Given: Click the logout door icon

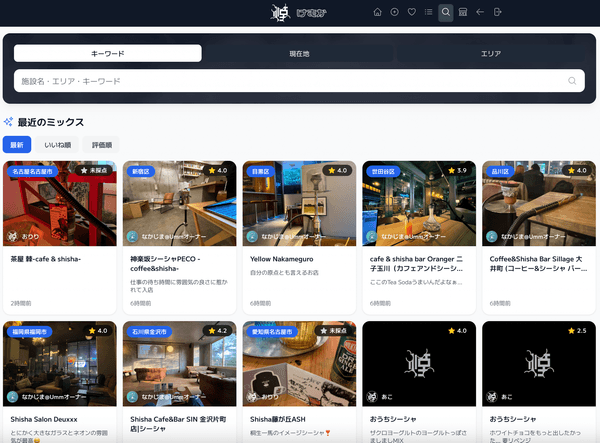Looking at the screenshot, I should point(497,12).
